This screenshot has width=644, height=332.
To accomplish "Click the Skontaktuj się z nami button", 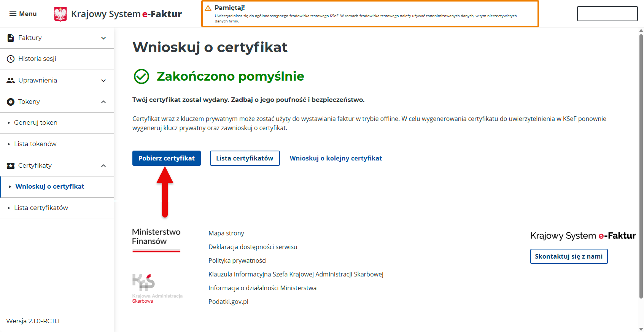I will coord(569,256).
